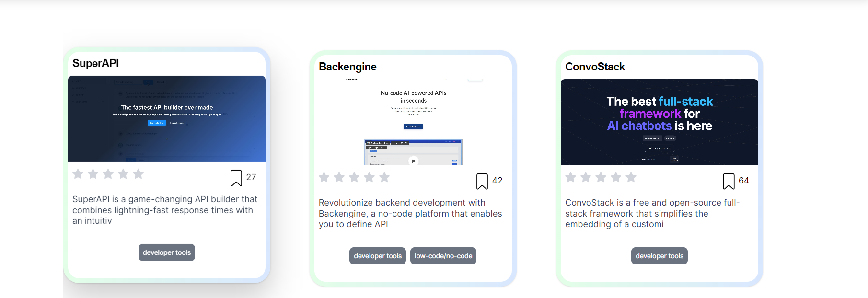Open the ConvoStack screenshot thumbnail
The image size is (868, 298).
pos(660,122)
